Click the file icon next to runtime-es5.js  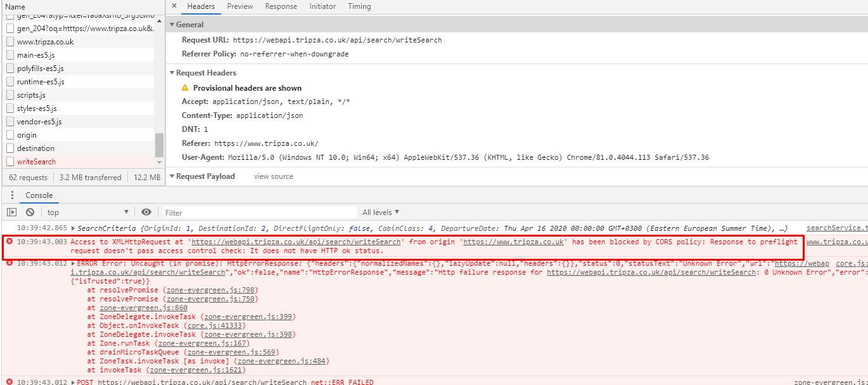pyautogui.click(x=10, y=82)
